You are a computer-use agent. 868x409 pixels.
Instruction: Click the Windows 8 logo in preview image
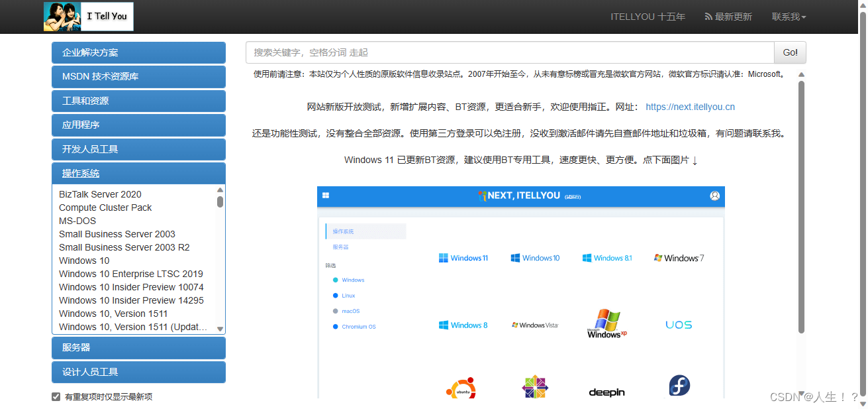point(463,325)
